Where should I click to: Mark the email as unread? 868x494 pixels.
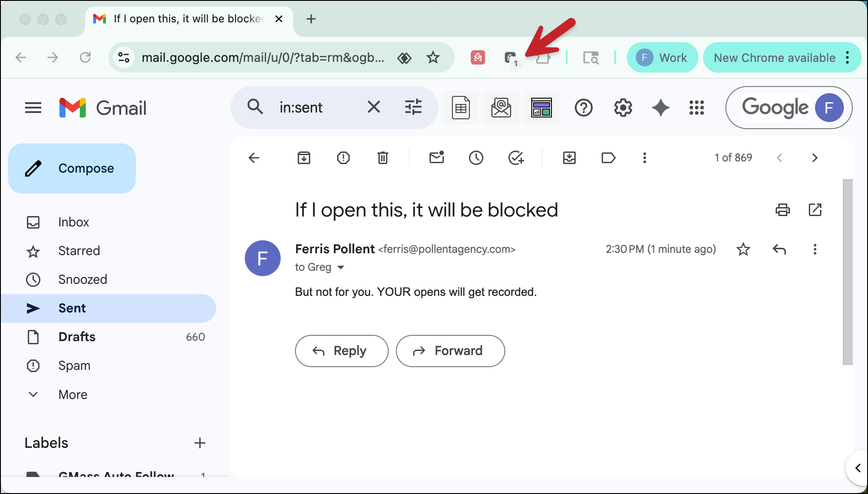(x=436, y=158)
